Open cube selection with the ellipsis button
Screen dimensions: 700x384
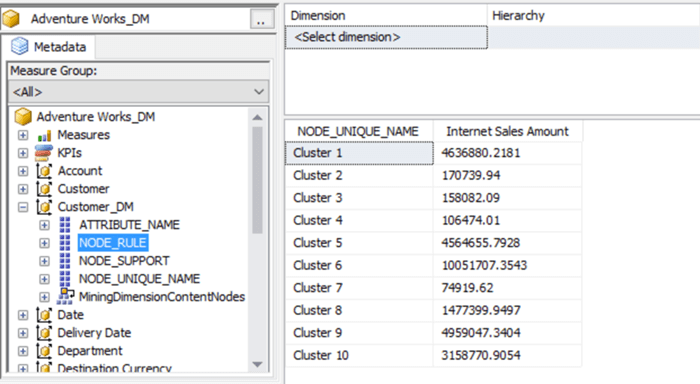(x=262, y=19)
